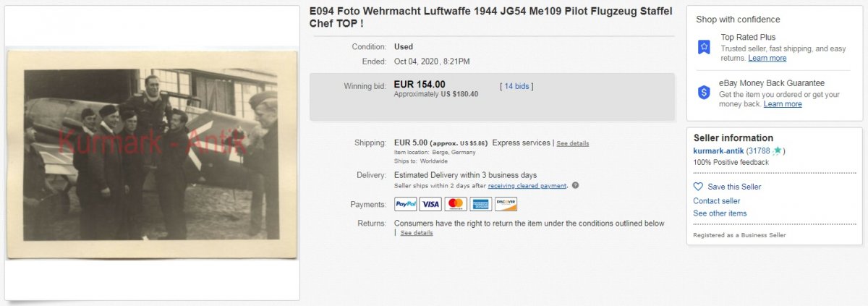Screen dimensions: 868x306
Task: Click the heart icon to save seller
Action: (698, 187)
